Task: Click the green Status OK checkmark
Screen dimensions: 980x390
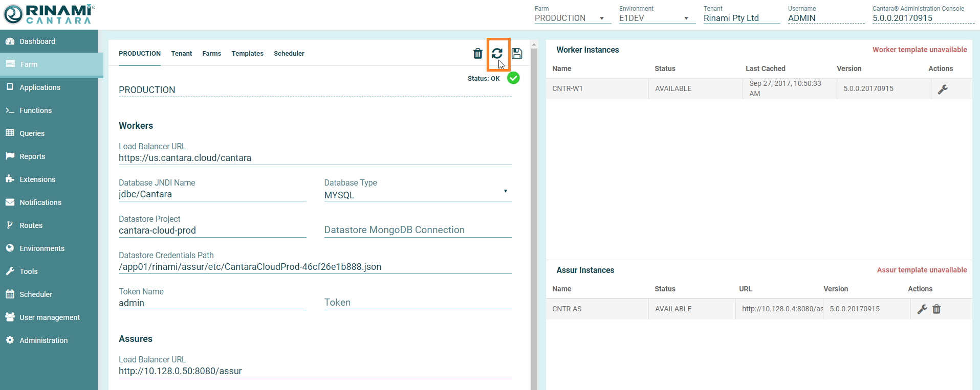Action: coord(513,78)
